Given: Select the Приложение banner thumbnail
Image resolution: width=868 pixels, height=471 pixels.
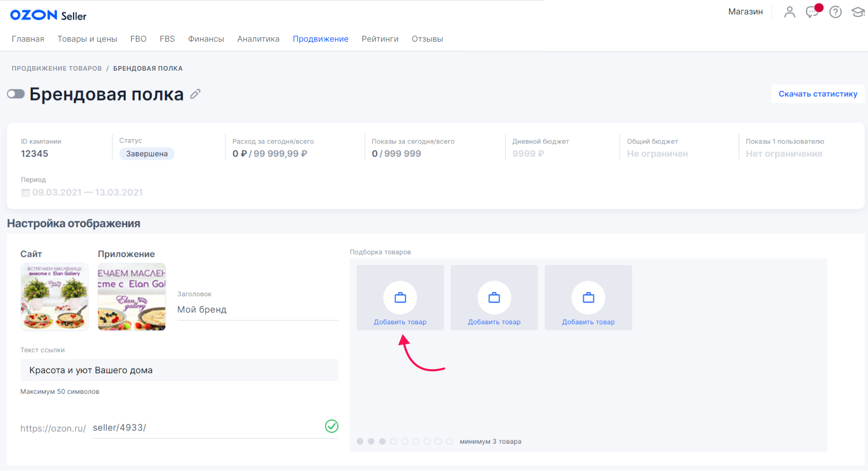Looking at the screenshot, I should coord(132,297).
